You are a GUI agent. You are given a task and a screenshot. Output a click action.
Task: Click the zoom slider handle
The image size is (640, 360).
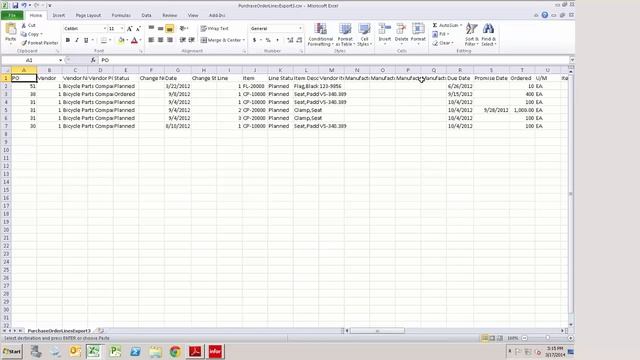[x=547, y=338]
